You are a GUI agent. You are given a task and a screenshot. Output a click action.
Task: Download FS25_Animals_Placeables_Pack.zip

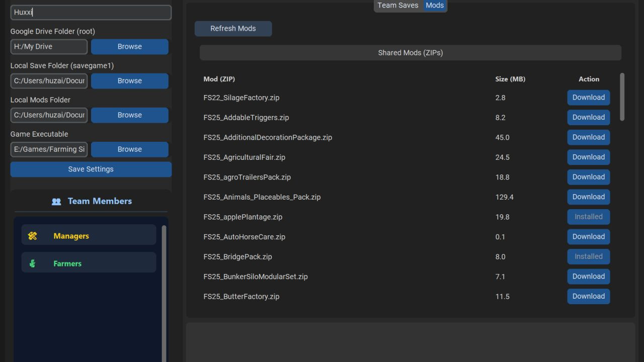(588, 197)
